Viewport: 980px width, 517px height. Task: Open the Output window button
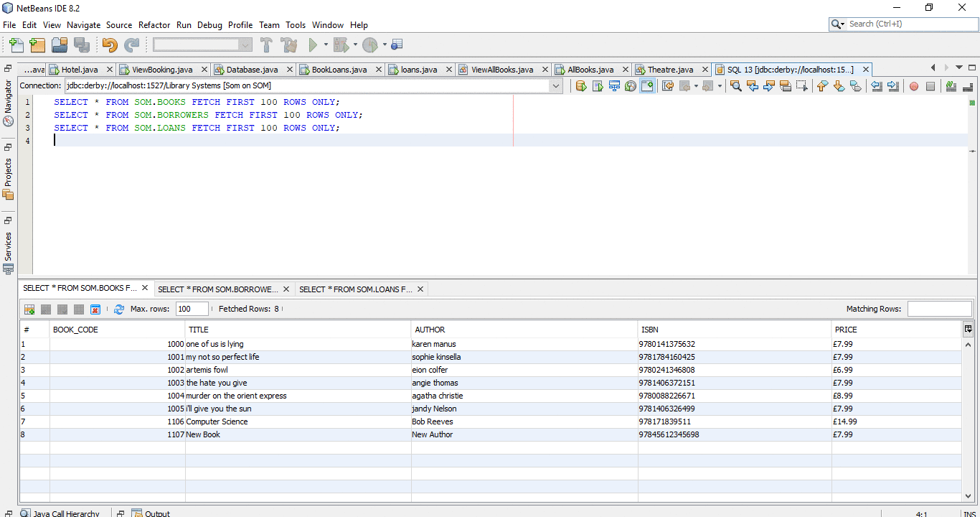[151, 513]
